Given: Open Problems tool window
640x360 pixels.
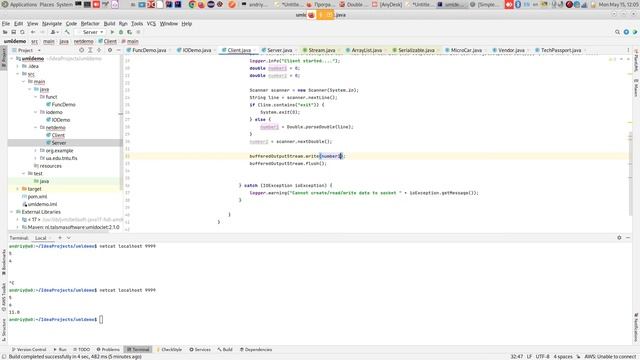Looking at the screenshot, I should click(x=108, y=350).
